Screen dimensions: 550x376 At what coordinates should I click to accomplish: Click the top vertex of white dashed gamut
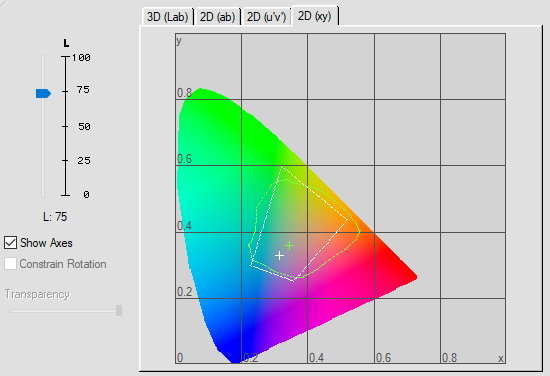pos(282,167)
